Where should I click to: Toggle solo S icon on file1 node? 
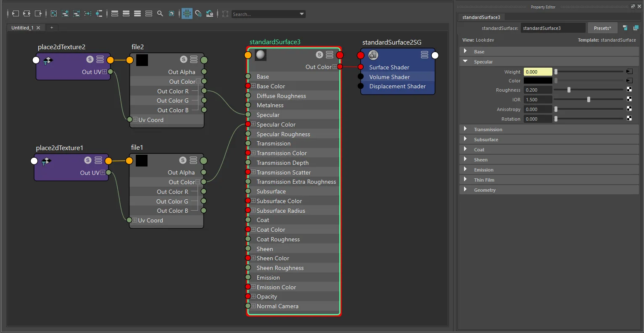(183, 160)
